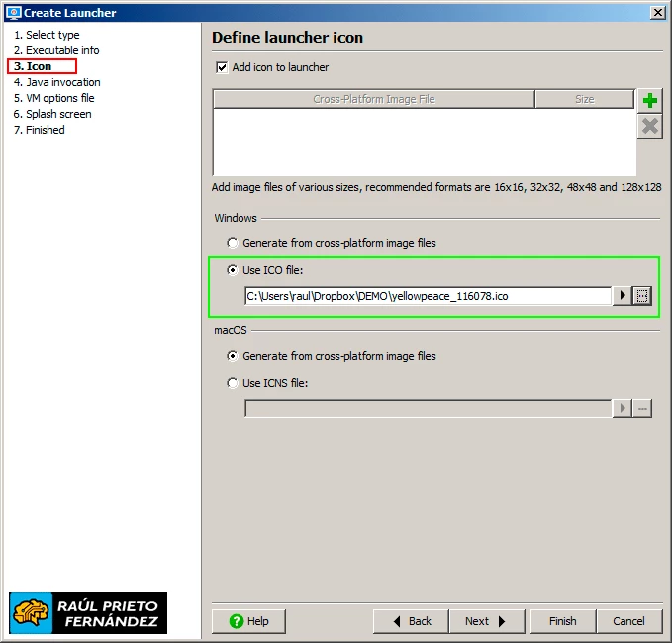Proceed with the Next button
The image size is (672, 643).
click(487, 621)
